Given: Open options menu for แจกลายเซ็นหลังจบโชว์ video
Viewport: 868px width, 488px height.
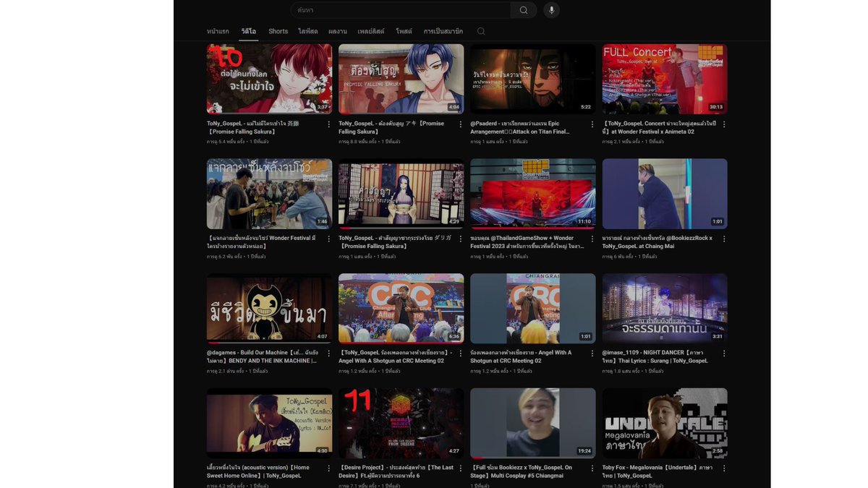Looking at the screenshot, I should (x=328, y=239).
